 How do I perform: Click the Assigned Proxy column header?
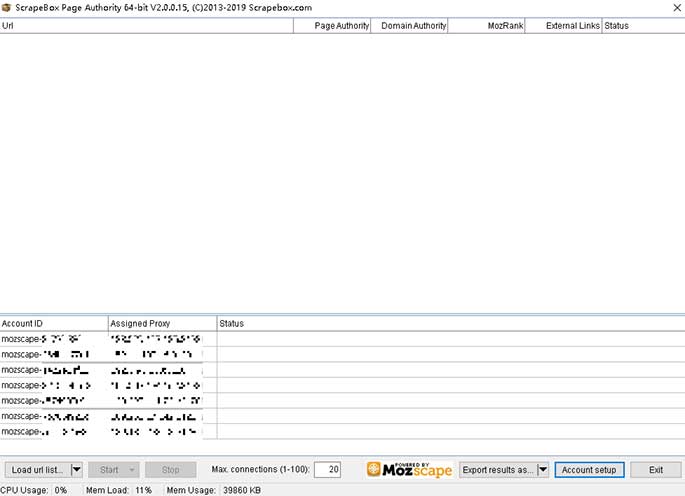pyautogui.click(x=163, y=323)
